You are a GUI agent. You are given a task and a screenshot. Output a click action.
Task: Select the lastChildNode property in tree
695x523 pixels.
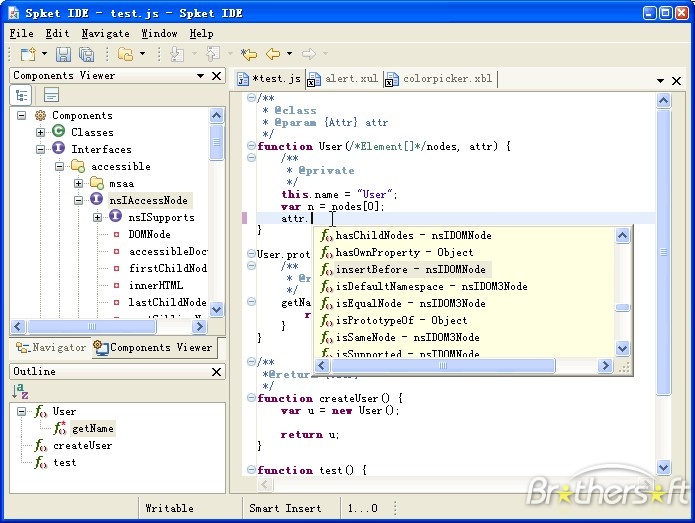[x=167, y=302]
